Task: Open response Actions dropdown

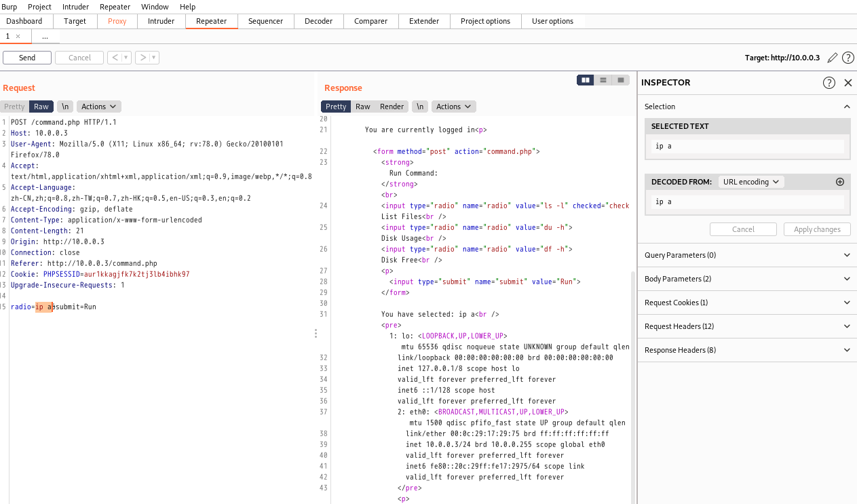Action: coord(454,106)
